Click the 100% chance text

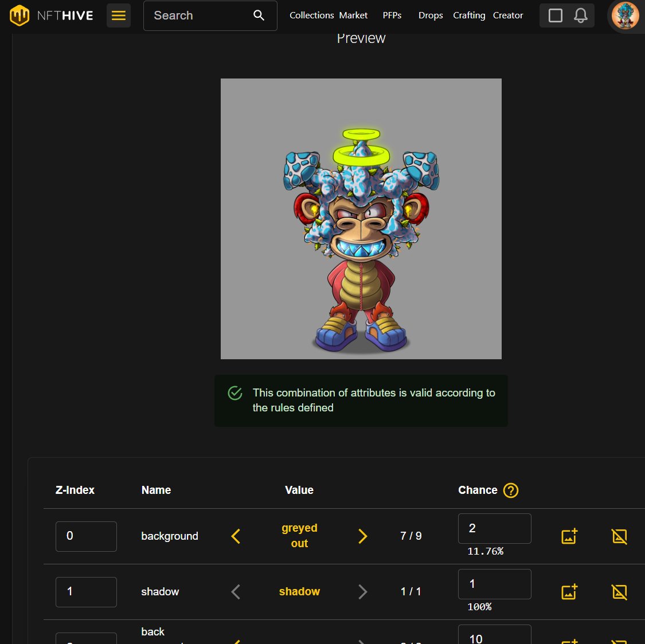[x=479, y=607]
